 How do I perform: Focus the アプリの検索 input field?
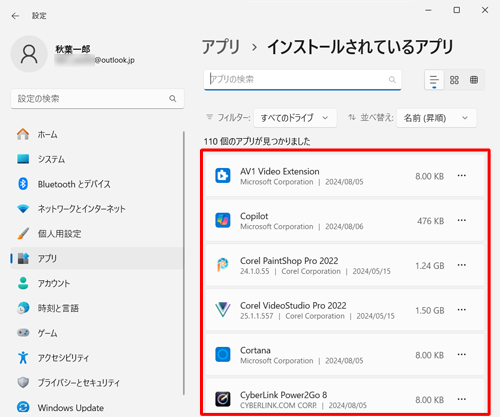302,80
